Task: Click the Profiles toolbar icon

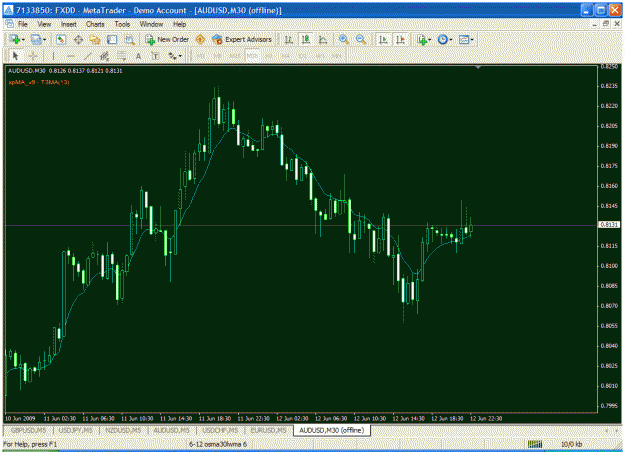Action: click(x=36, y=39)
